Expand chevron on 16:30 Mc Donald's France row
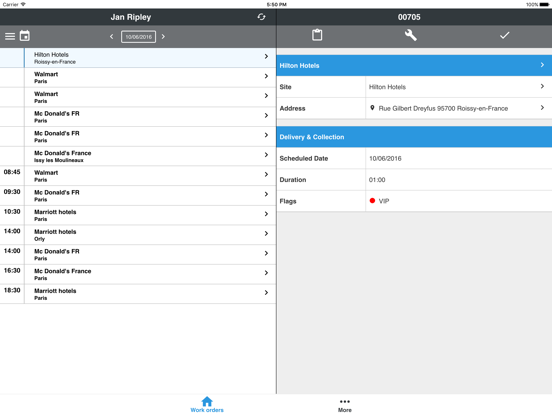 [x=266, y=273]
